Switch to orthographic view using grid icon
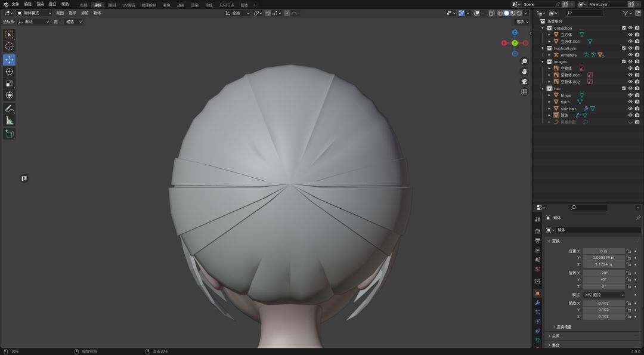 point(524,92)
